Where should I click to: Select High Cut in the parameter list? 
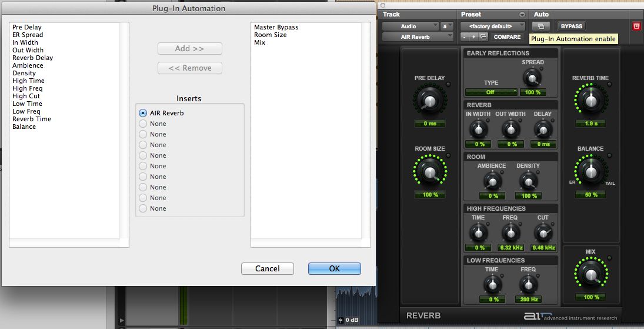pyautogui.click(x=26, y=96)
